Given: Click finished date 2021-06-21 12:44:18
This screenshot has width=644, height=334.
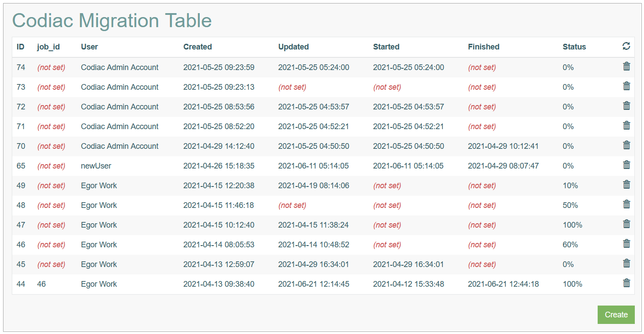Looking at the screenshot, I should (503, 284).
